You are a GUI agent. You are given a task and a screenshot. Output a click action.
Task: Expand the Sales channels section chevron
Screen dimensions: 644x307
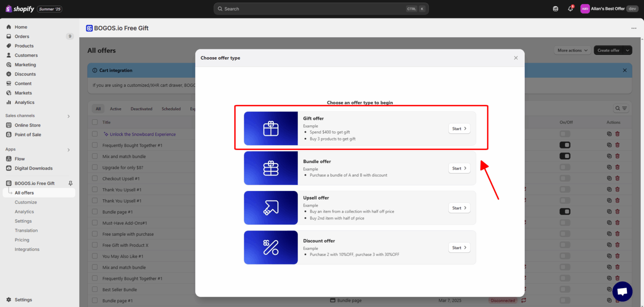[69, 116]
